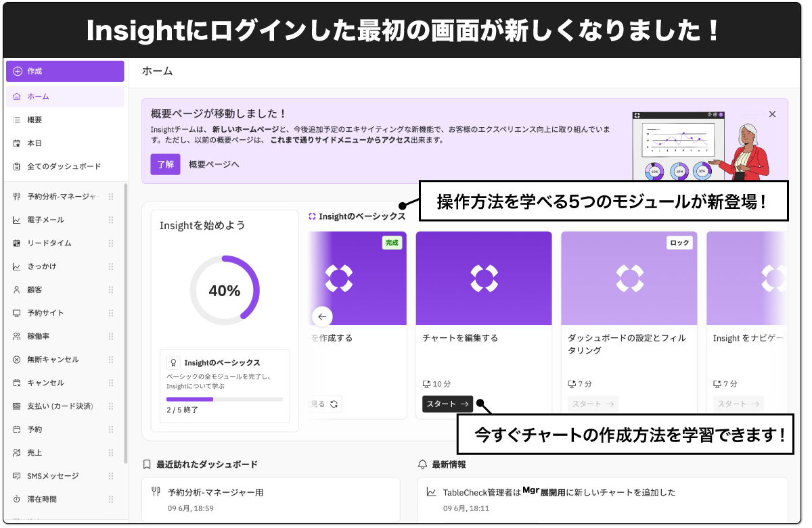Open the ホーム sidebar item
The width and height of the screenshot is (812, 528).
pyautogui.click(x=65, y=97)
